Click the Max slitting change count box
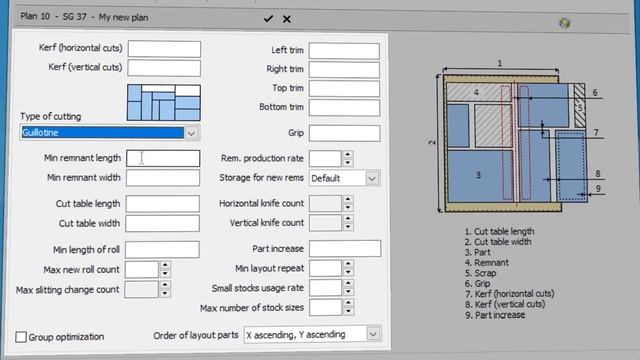 coord(141,289)
